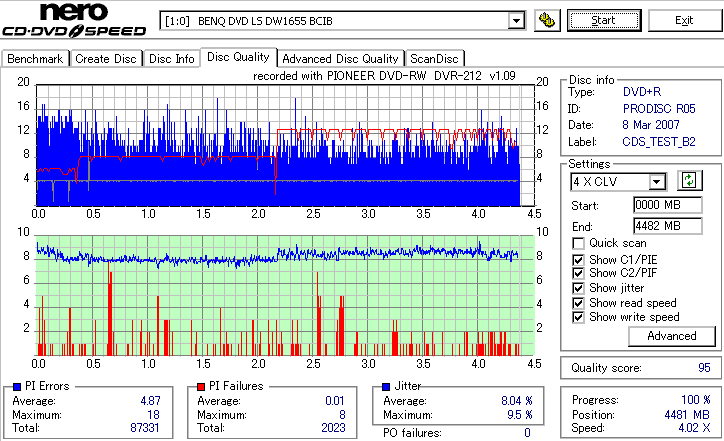Screen dimensions: 724x441
Task: Click the Nero CD-DVD Speed logo
Action: point(74,19)
